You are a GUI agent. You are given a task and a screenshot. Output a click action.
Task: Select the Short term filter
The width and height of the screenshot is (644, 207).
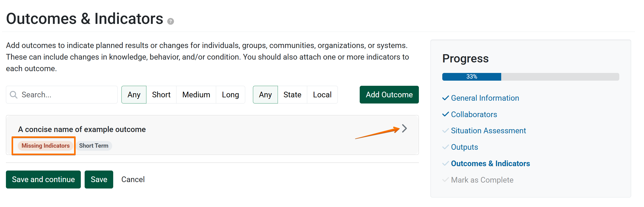pyautogui.click(x=161, y=95)
